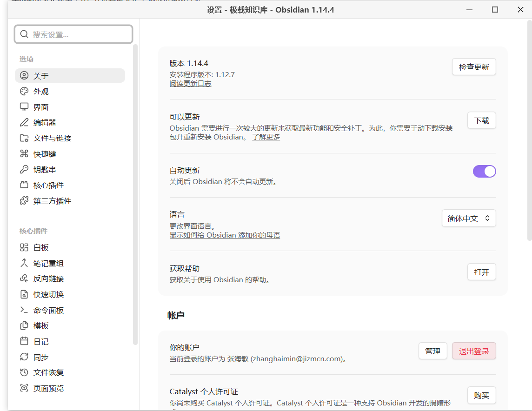Viewport: 532px width, 411px height.
Task: Select the 界面 settings tab label
Action: coord(41,107)
